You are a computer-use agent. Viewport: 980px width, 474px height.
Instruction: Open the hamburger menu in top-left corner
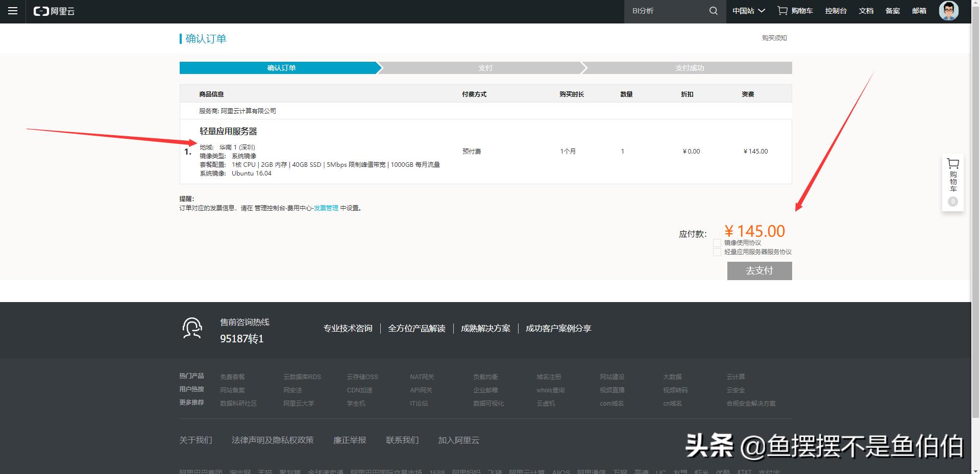tap(13, 11)
